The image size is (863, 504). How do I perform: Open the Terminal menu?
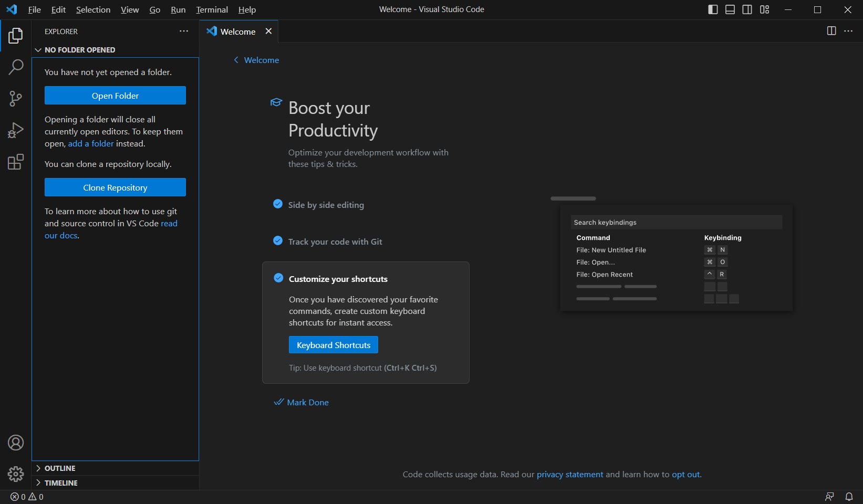(212, 9)
